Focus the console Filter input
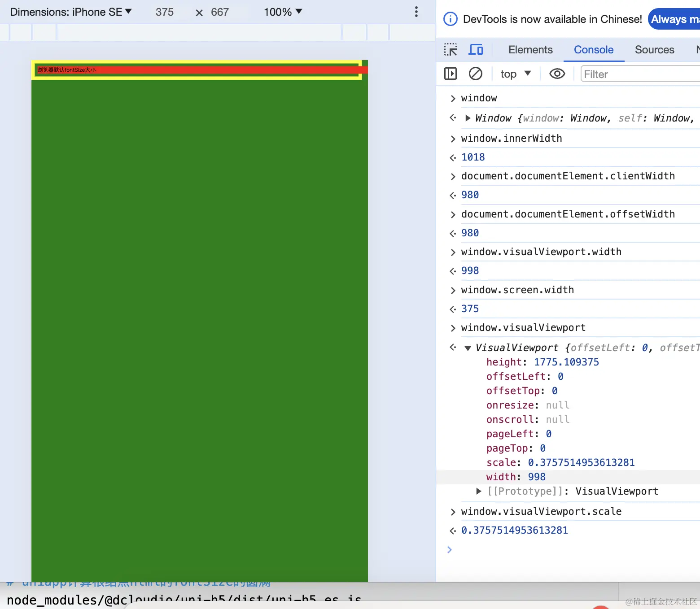The width and height of the screenshot is (700, 609). pyautogui.click(x=641, y=74)
